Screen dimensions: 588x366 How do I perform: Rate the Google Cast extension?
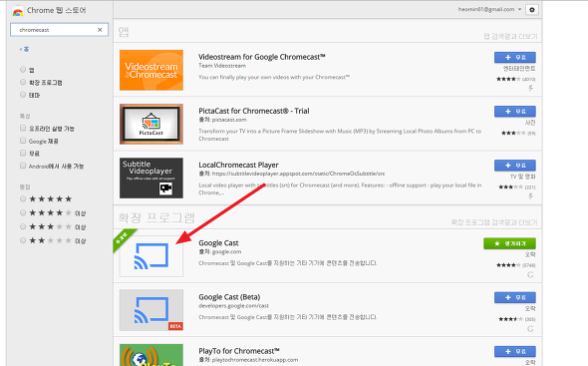pos(509,243)
